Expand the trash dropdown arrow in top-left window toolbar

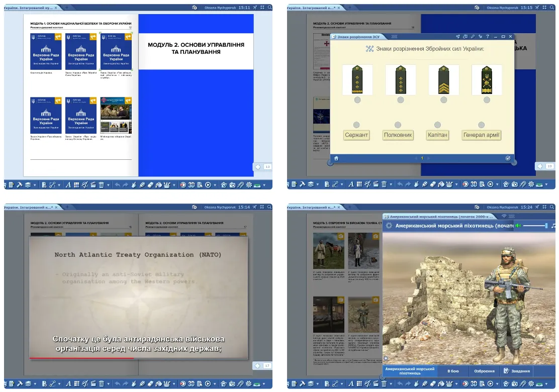(x=109, y=185)
